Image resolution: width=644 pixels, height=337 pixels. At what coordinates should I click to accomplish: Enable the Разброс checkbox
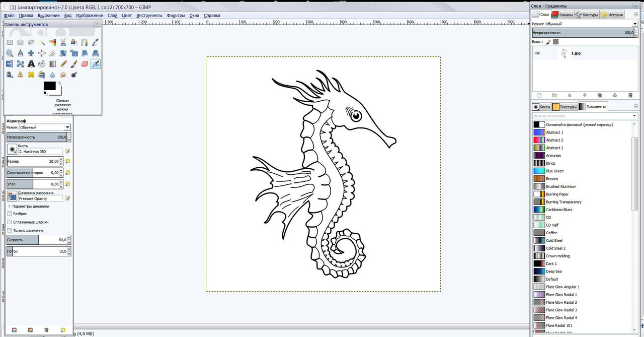pyautogui.click(x=10, y=214)
